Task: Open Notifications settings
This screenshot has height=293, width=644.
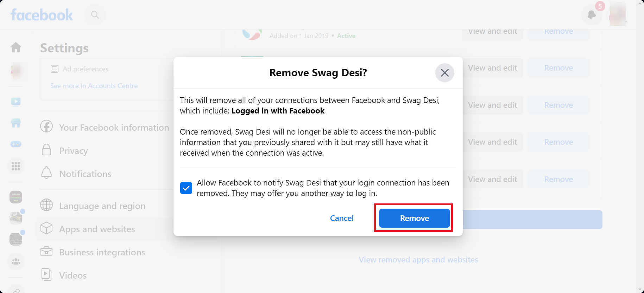Action: 85,174
